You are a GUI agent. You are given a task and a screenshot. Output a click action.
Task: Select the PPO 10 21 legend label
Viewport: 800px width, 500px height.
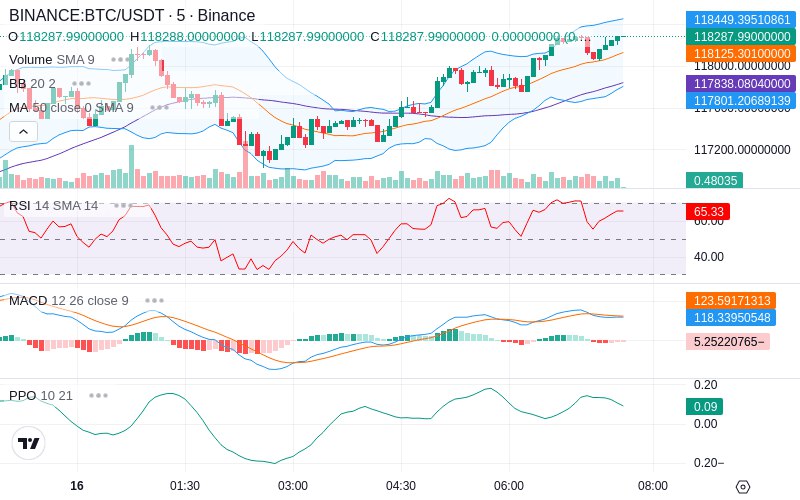click(x=41, y=395)
